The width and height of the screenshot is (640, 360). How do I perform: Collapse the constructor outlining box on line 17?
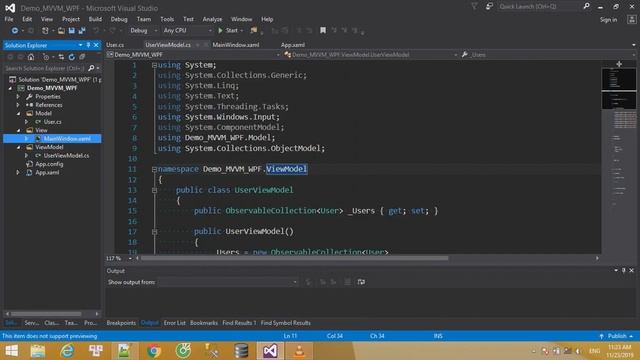click(154, 232)
